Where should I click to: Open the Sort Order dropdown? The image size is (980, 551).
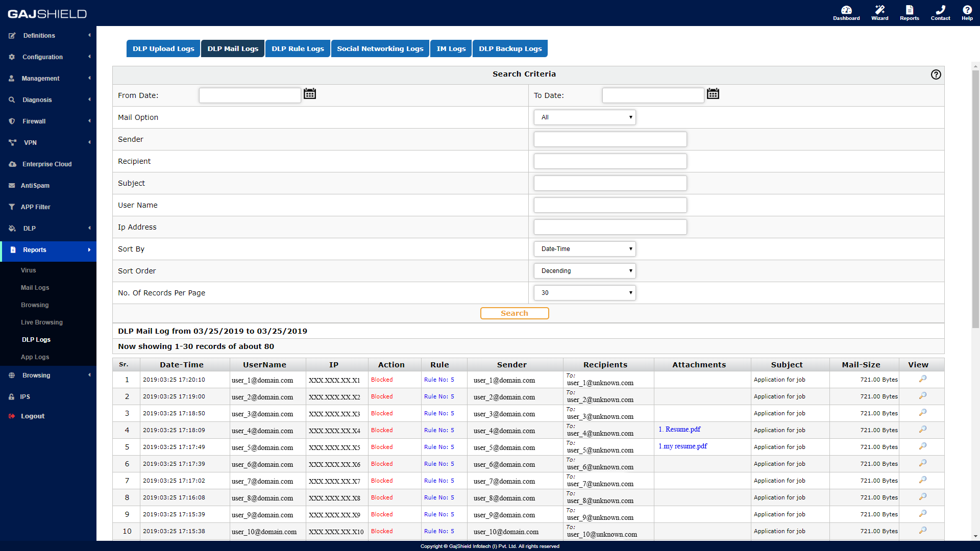pos(584,271)
